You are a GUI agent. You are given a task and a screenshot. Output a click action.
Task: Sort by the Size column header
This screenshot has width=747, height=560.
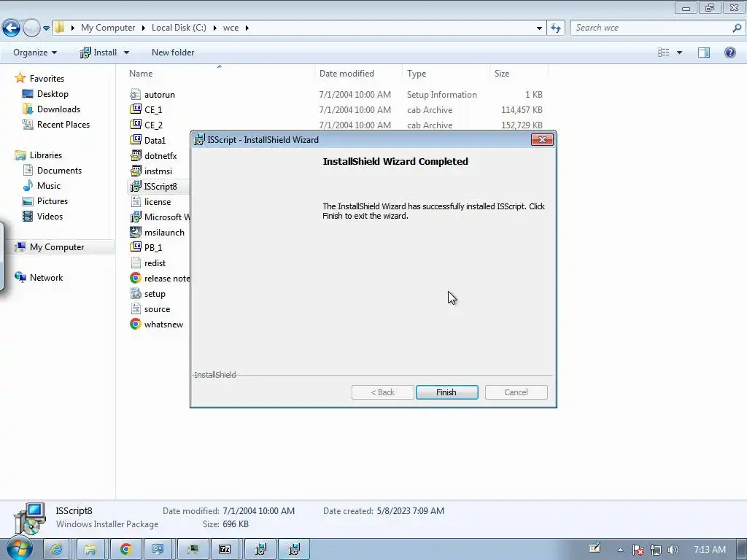coord(502,74)
